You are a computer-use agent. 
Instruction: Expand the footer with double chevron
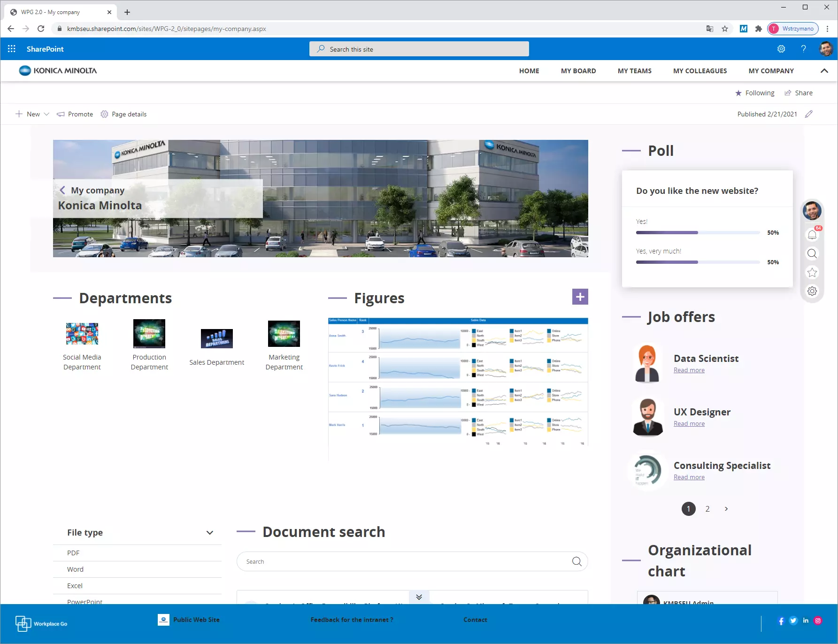click(419, 597)
